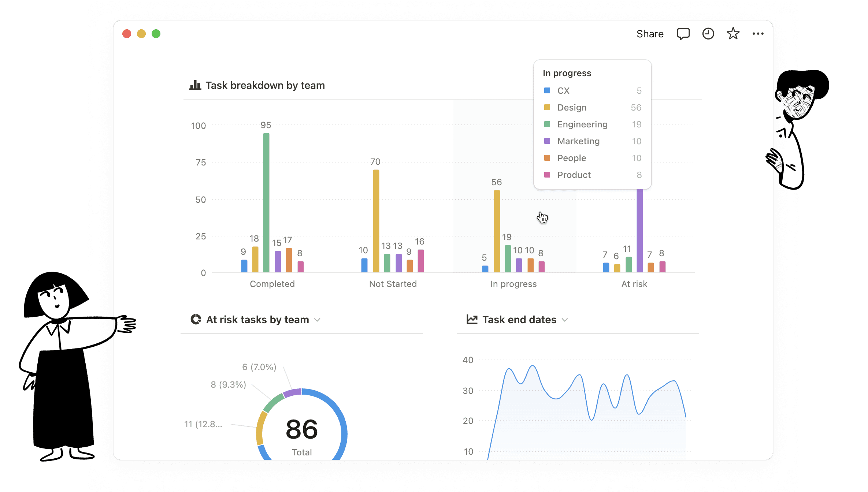The image size is (868, 492).
Task: Click the Share button
Action: 650,34
